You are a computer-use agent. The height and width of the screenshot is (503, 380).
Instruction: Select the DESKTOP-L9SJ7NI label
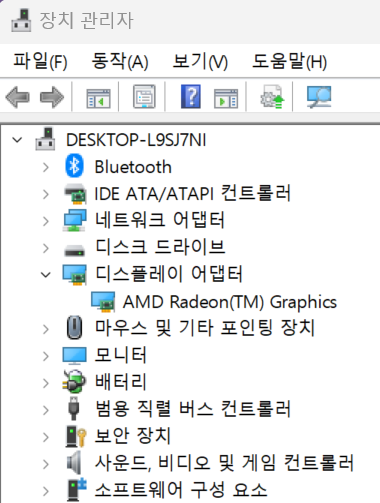pos(136,140)
